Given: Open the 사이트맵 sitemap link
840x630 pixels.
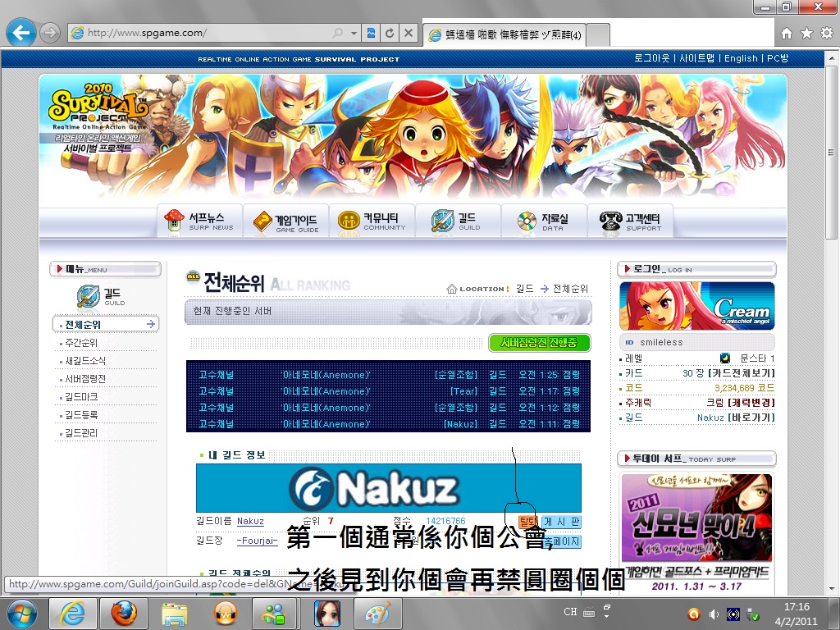Looking at the screenshot, I should 696,58.
